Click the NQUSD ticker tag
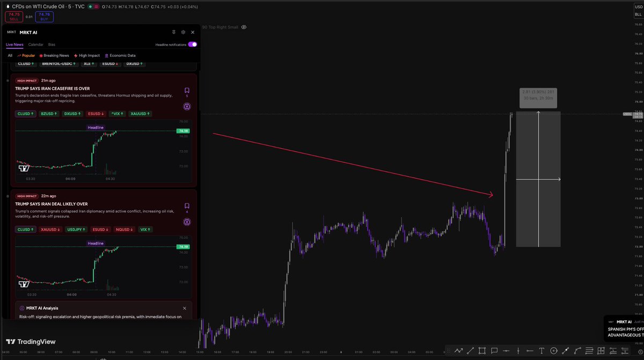This screenshot has height=360, width=644. (123, 229)
